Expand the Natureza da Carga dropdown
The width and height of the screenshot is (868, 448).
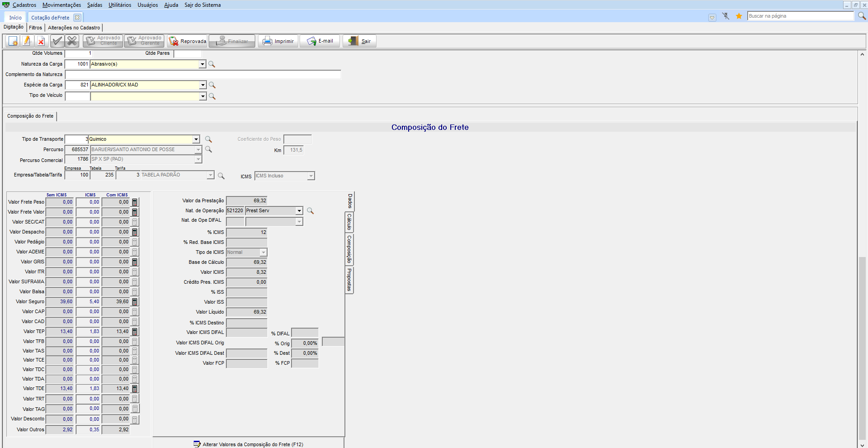(202, 64)
